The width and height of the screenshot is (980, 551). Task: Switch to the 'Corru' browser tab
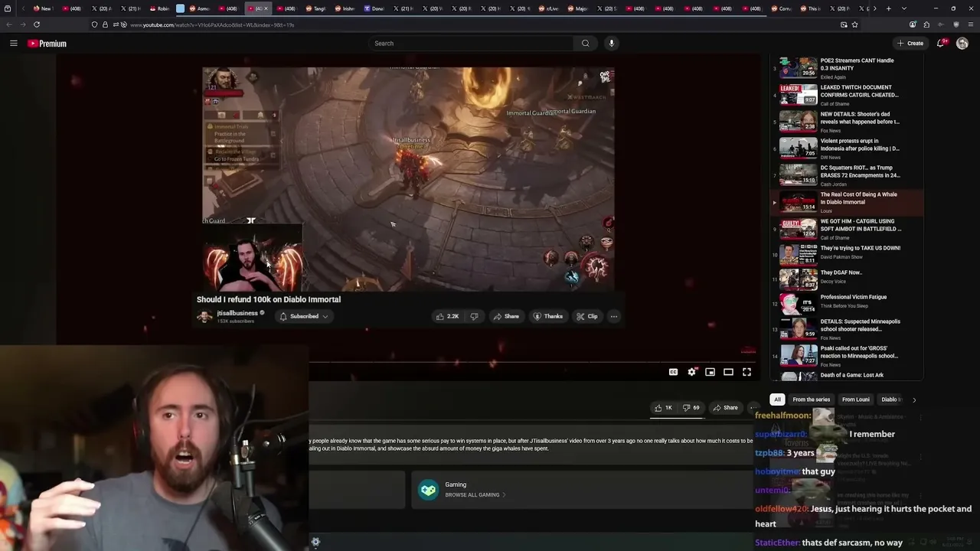tap(781, 8)
